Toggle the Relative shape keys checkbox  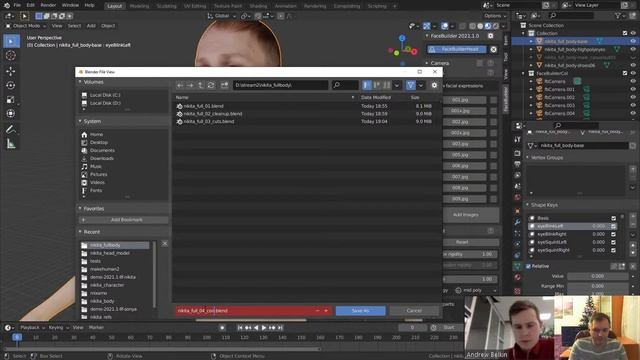click(529, 267)
